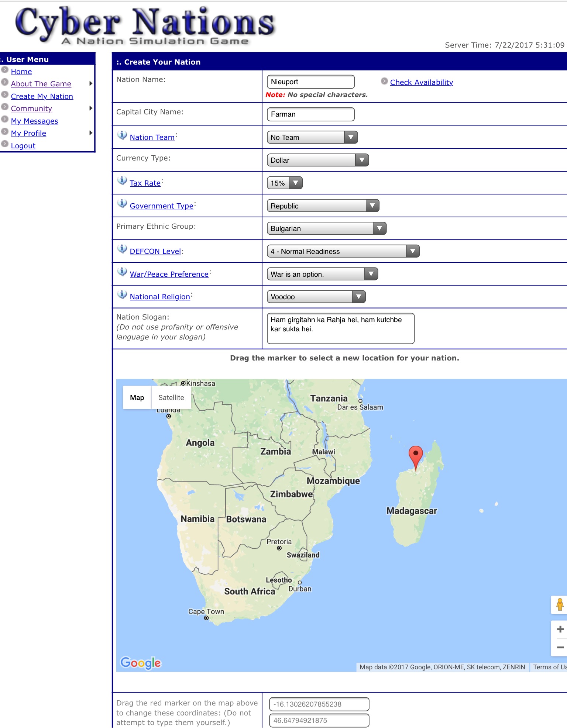Image resolution: width=567 pixels, height=728 pixels.
Task: Open Community menu item
Action: [31, 108]
